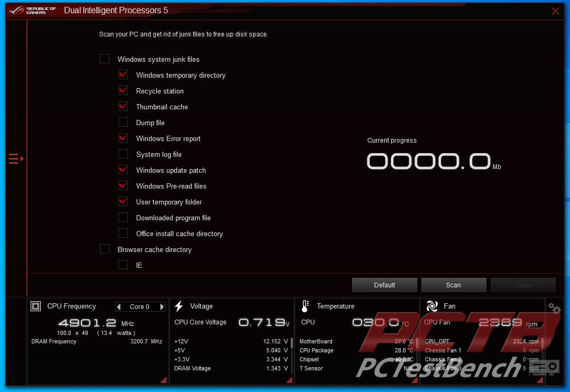This screenshot has width=570, height=392.
Task: Click the ROG Republic of Gamers logo
Action: 33,11
